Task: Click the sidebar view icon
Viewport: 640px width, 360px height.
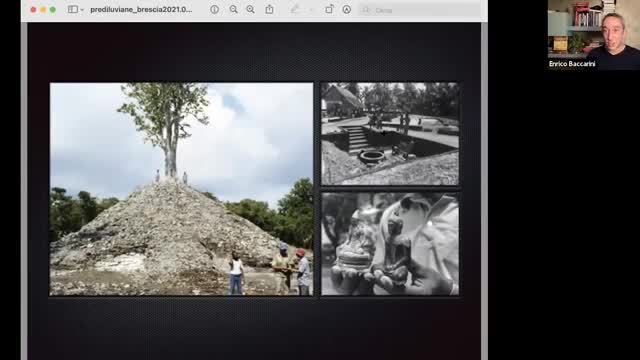Action: point(72,9)
